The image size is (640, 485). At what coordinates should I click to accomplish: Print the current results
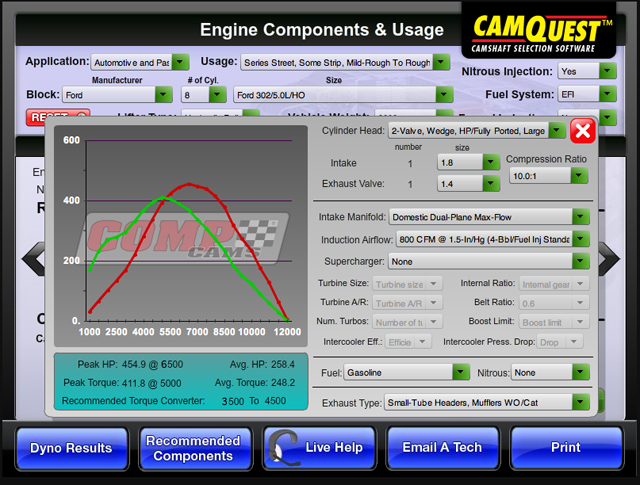coord(566,448)
